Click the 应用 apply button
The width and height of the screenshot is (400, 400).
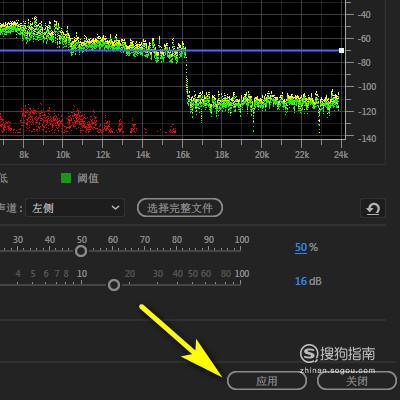tap(267, 381)
